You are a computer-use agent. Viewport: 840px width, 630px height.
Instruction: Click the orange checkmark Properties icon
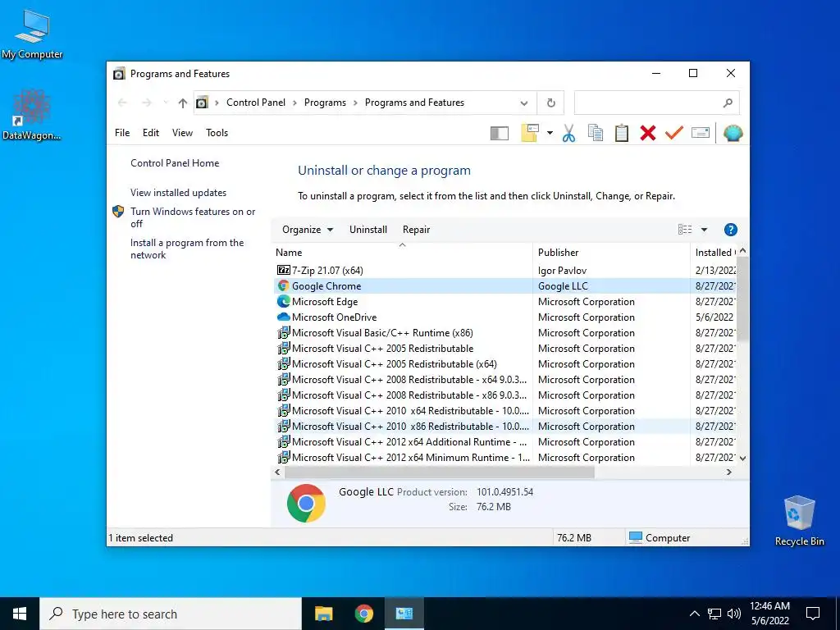674,132
